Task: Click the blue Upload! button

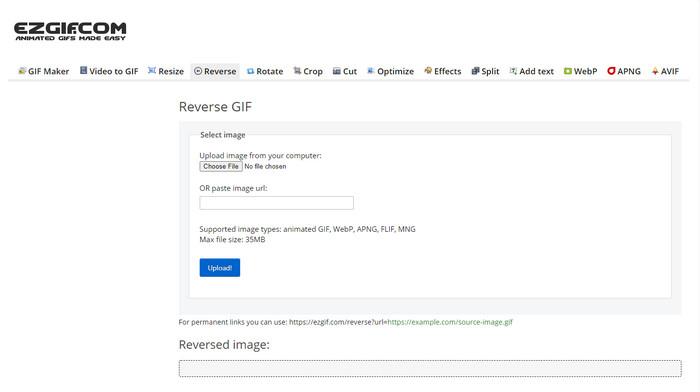Action: pos(220,267)
